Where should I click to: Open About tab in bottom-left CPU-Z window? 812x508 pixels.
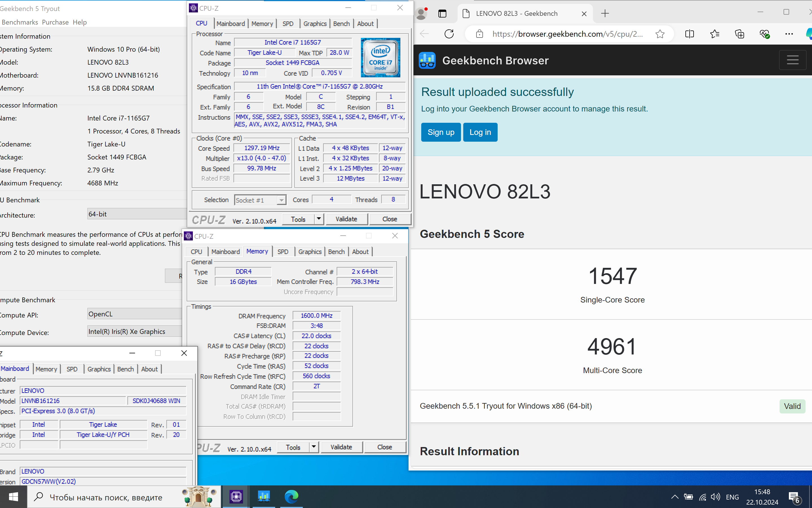coord(149,369)
